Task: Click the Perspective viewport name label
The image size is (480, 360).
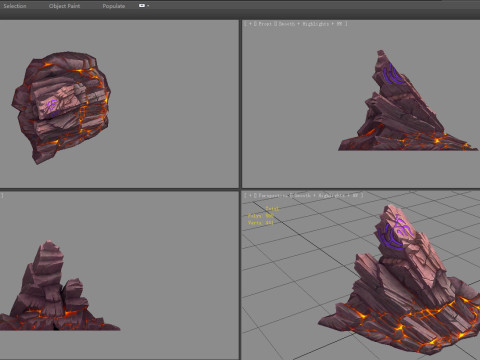Action: [273, 196]
